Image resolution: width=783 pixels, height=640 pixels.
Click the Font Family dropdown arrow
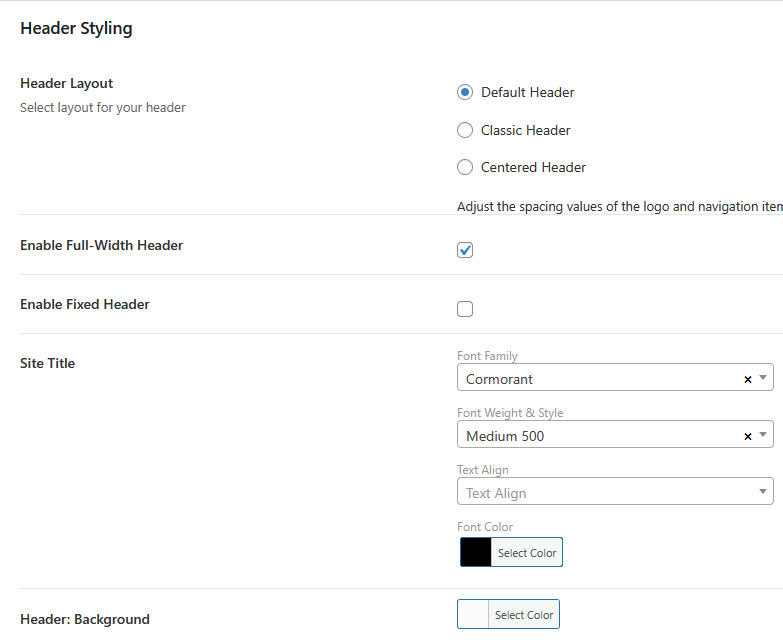tap(763, 378)
